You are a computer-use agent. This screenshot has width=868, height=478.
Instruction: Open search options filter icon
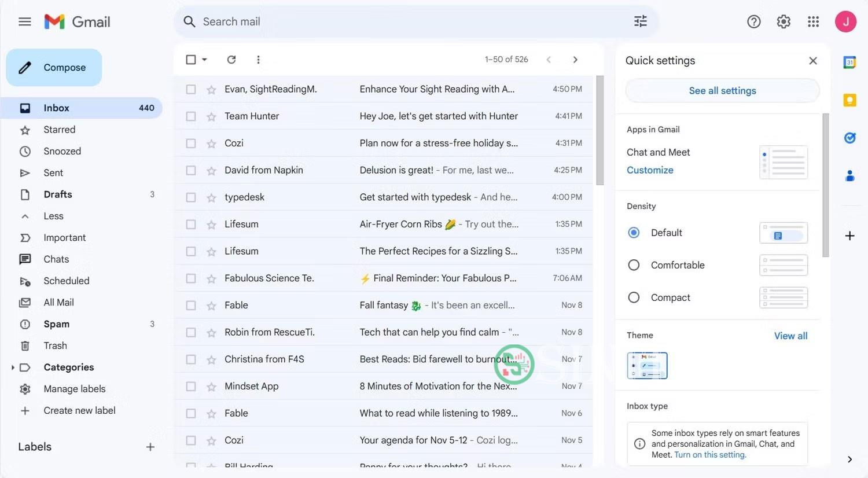[640, 21]
